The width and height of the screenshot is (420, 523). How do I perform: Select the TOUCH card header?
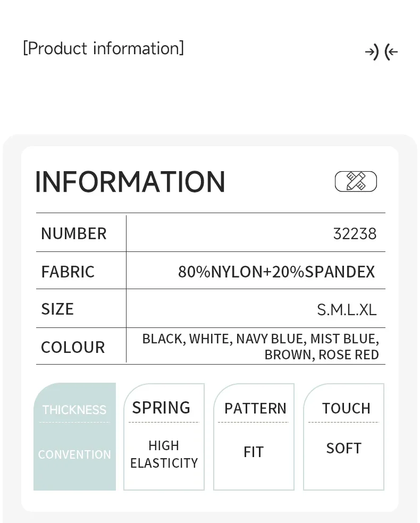[346, 408]
